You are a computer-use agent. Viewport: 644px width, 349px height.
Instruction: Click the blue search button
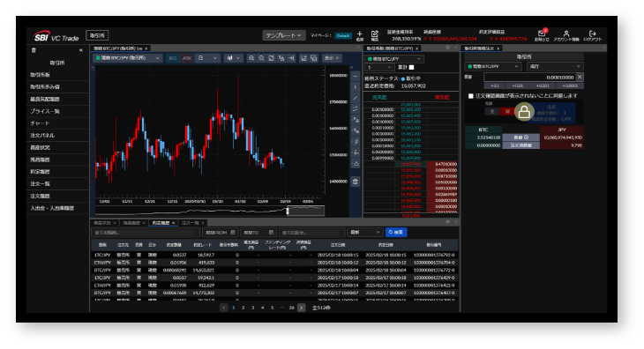point(396,232)
